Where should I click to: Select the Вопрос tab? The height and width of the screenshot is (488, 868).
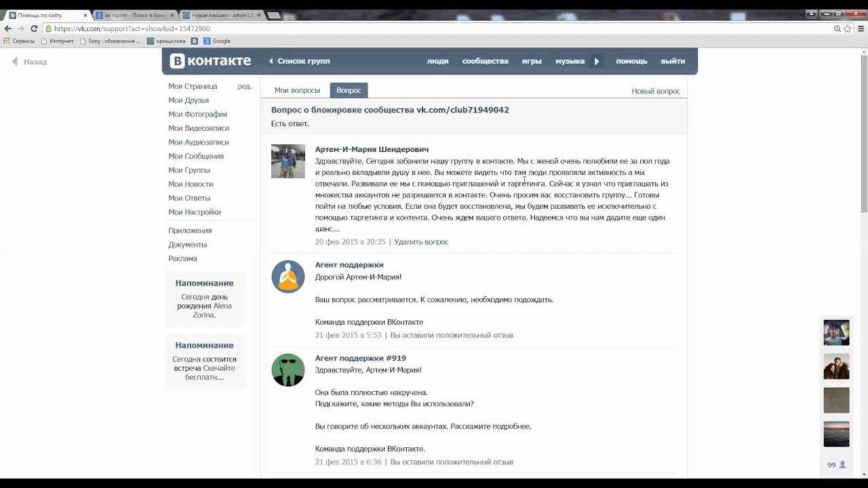click(349, 90)
